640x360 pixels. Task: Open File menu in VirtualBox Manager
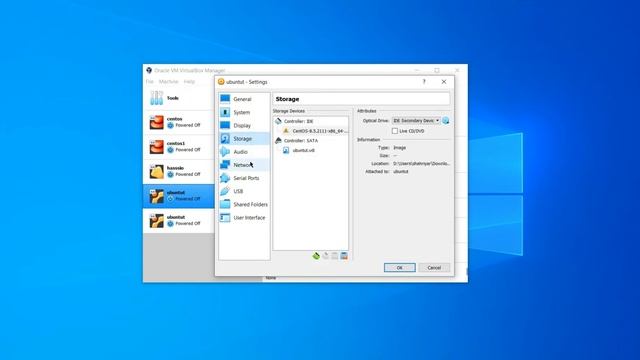pyautogui.click(x=150, y=82)
